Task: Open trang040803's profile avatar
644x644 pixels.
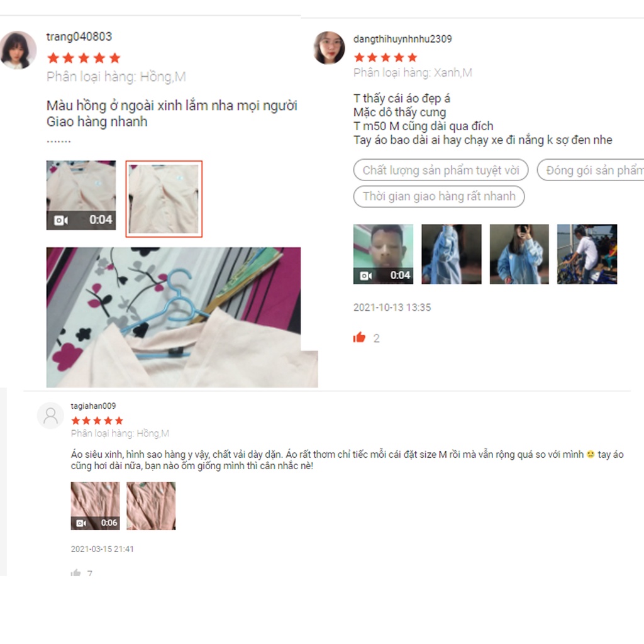Action: point(18,50)
